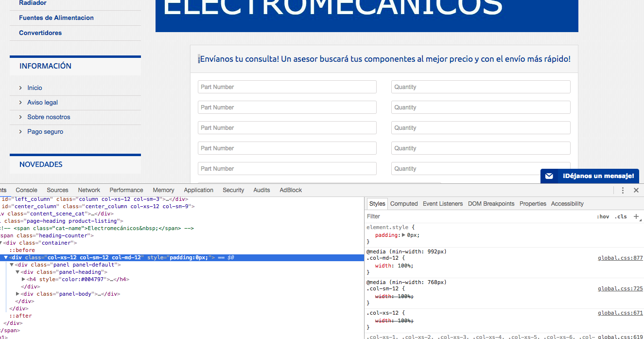This screenshot has width=644, height=339.
Task: Expand padding shorthand triangle in element.style
Action: point(404,235)
